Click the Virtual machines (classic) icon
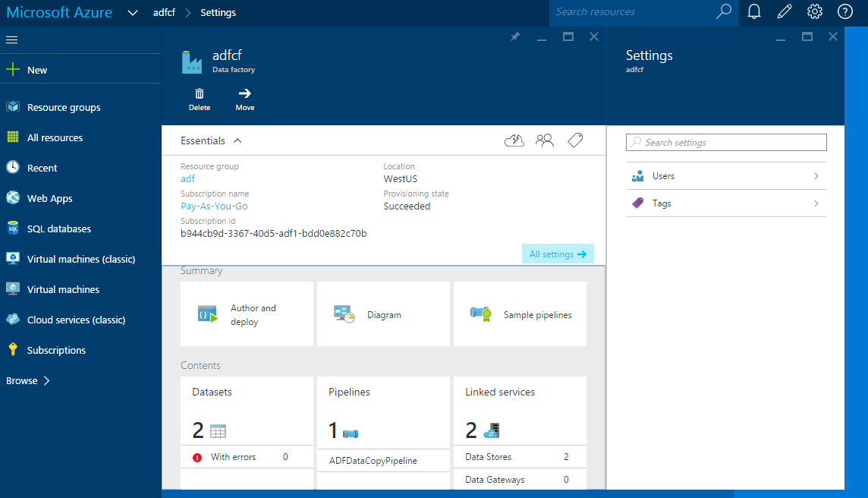 click(x=13, y=258)
